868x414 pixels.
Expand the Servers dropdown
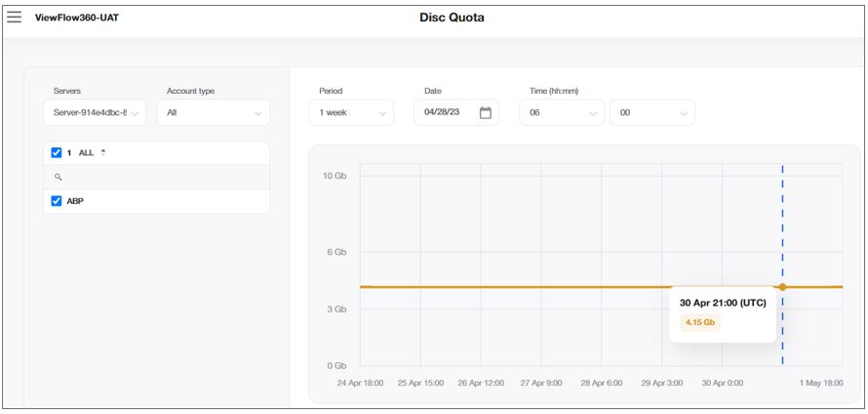95,113
